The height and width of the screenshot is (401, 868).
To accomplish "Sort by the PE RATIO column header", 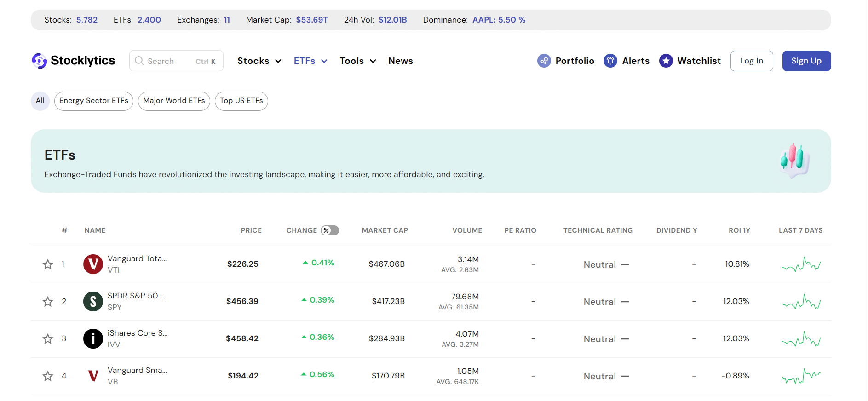I will coord(520,230).
